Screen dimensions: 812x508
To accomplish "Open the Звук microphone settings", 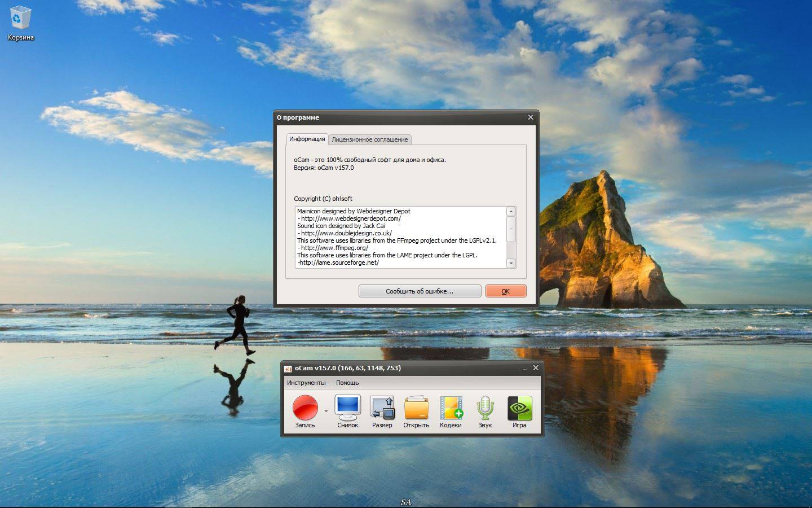I will [x=485, y=411].
